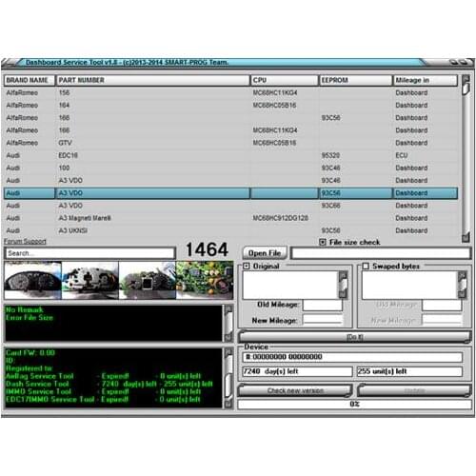
Task: Click the Old Mileage field under Original
Action: point(323,305)
